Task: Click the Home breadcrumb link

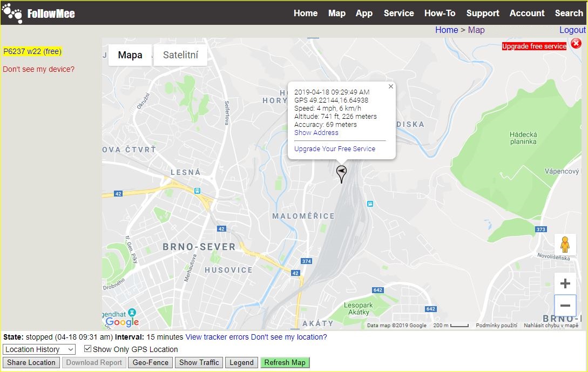Action: tap(447, 30)
